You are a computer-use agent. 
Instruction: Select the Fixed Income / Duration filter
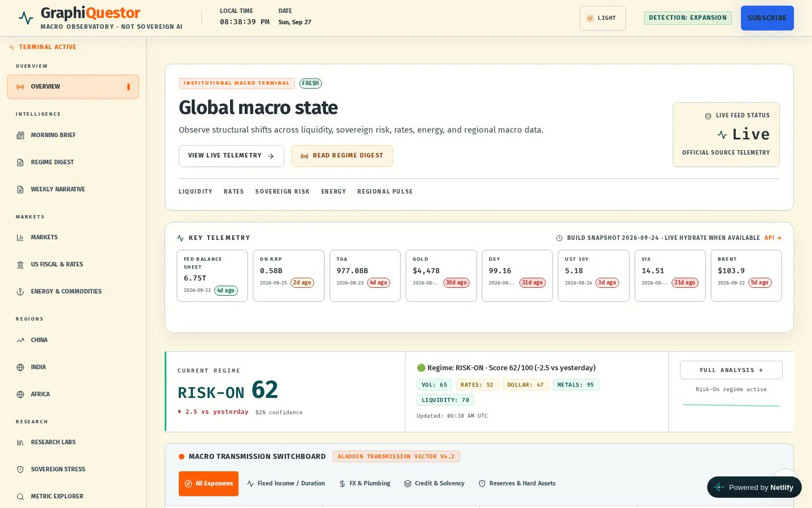click(286, 484)
